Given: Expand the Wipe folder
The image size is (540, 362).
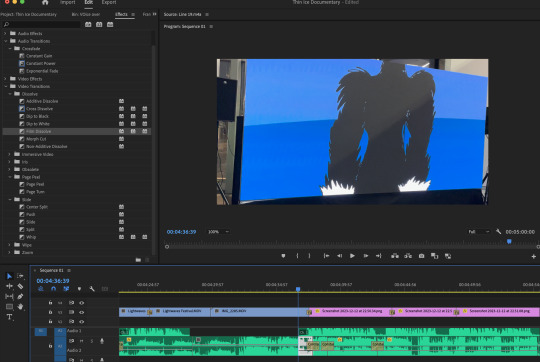Looking at the screenshot, I should pos(10,245).
